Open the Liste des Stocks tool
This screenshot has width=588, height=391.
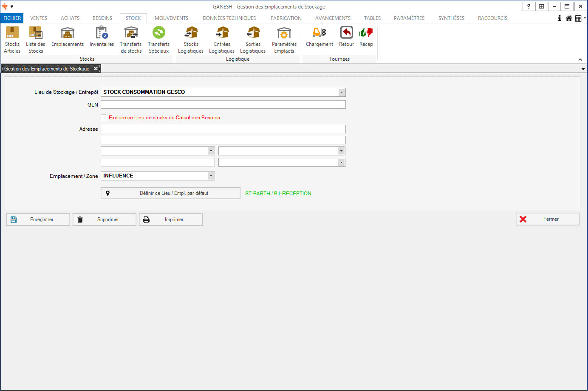coord(36,39)
